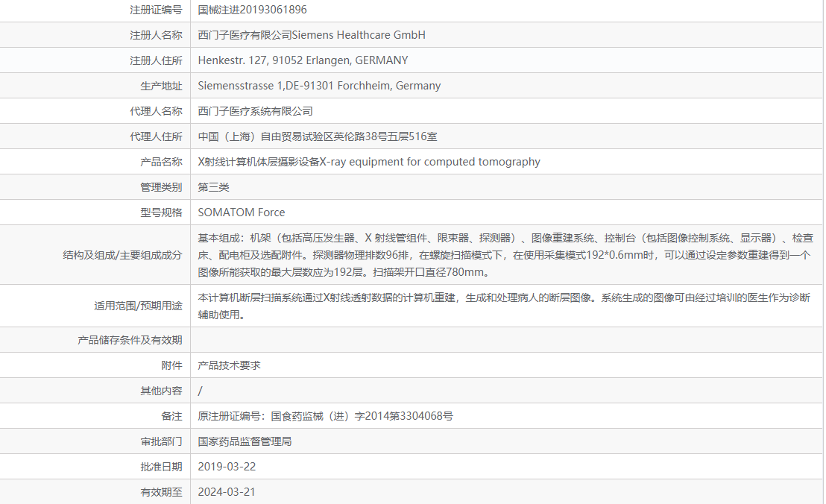Viewport: 826px width, 504px height.
Task: Click the 代理人住所 label
Action: tap(156, 136)
